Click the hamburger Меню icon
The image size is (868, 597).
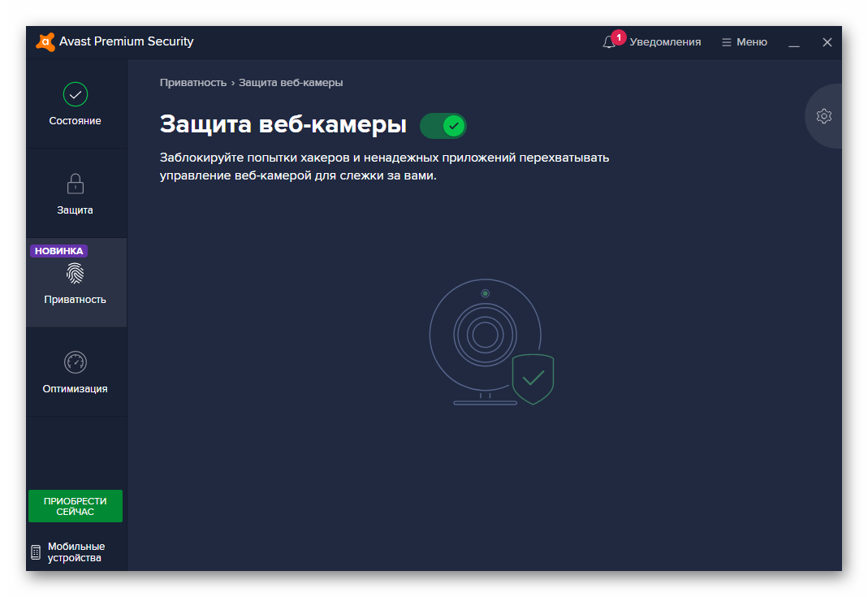point(726,42)
